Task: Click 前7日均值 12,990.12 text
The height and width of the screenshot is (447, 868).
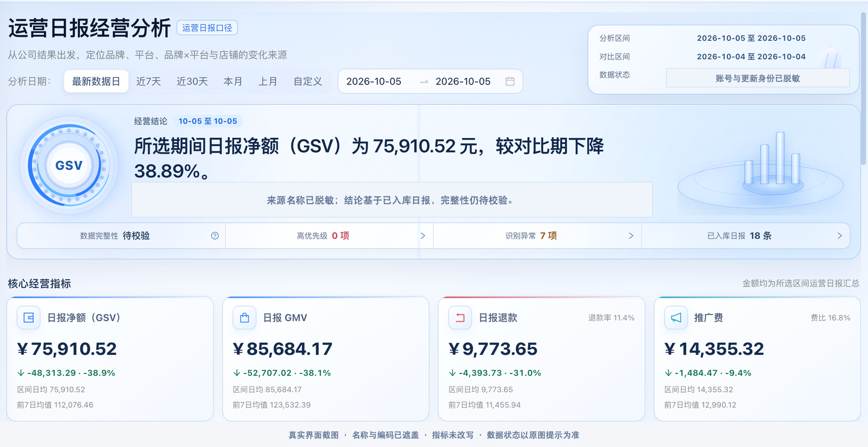Action: [700, 405]
